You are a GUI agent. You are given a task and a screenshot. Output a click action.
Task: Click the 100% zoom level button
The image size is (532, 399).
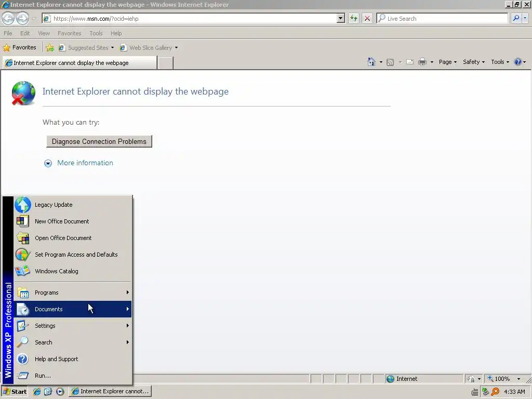[499, 379]
